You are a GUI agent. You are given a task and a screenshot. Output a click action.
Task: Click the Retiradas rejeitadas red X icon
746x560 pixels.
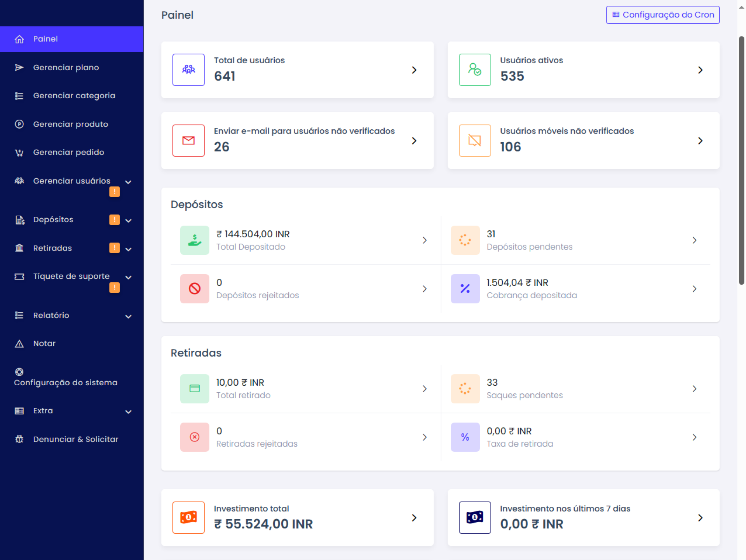pos(194,437)
